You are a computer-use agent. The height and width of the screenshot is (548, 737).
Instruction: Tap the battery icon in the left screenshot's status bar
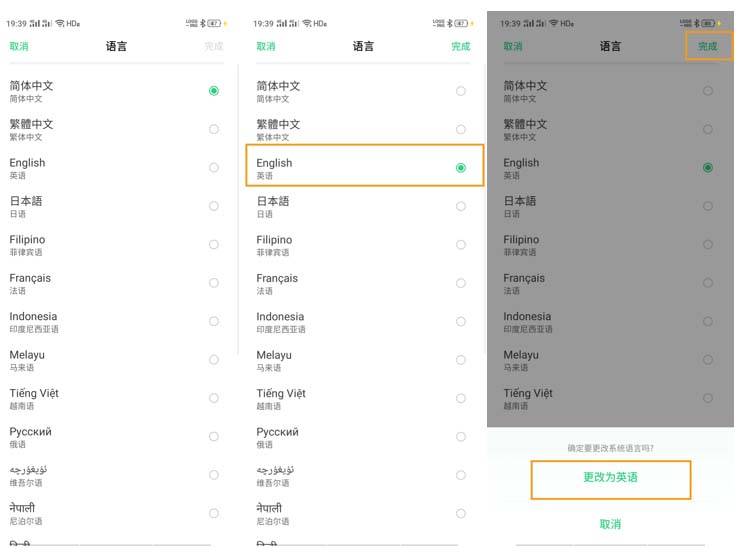213,23
